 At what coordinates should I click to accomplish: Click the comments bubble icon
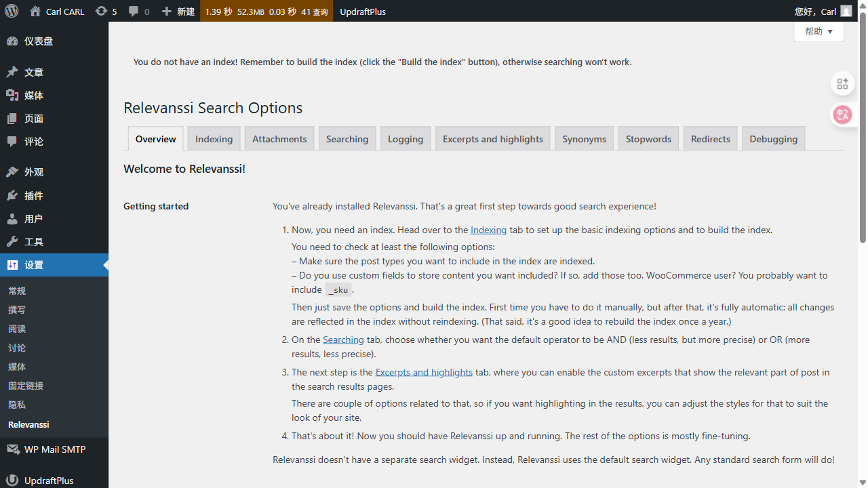click(x=134, y=11)
